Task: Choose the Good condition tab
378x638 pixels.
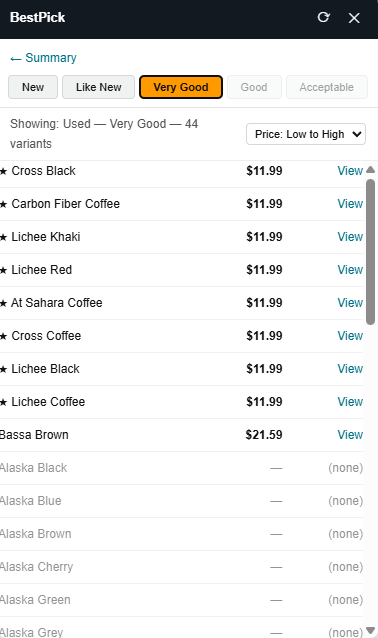Action: (254, 87)
